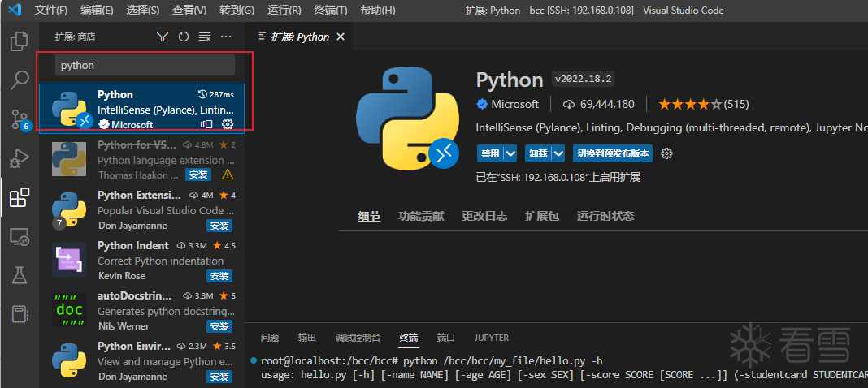Open 转到(G) menu
The height and width of the screenshot is (388, 868).
click(237, 11)
